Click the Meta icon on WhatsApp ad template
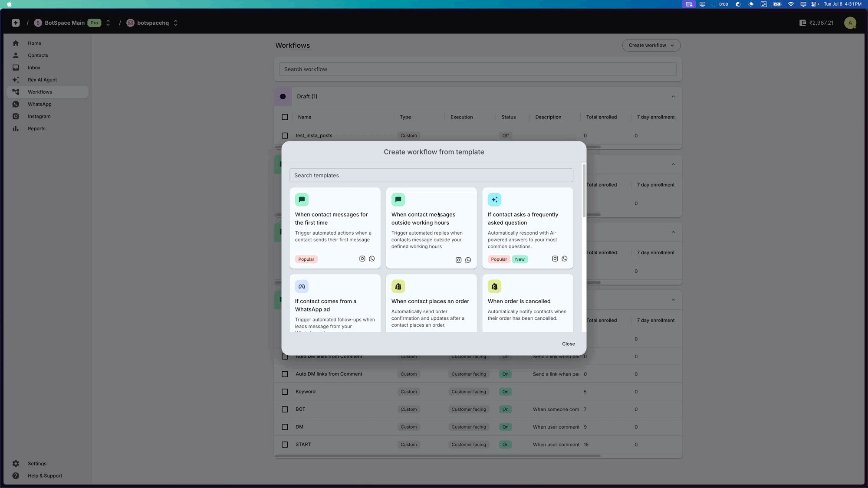Image resolution: width=868 pixels, height=488 pixels. (302, 286)
